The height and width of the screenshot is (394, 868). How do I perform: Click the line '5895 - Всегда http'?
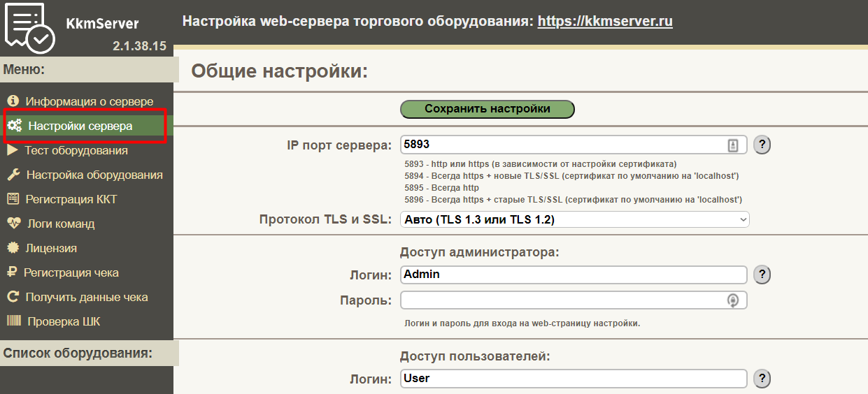coord(441,188)
